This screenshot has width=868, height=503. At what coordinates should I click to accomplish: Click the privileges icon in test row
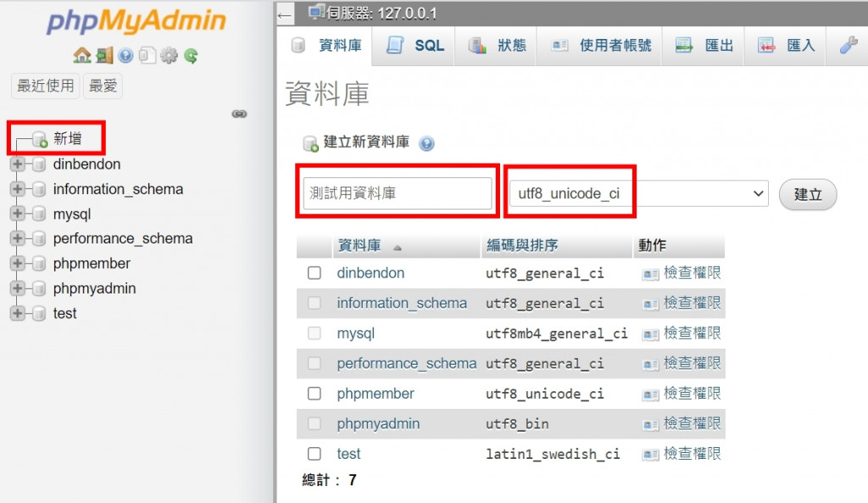(650, 455)
